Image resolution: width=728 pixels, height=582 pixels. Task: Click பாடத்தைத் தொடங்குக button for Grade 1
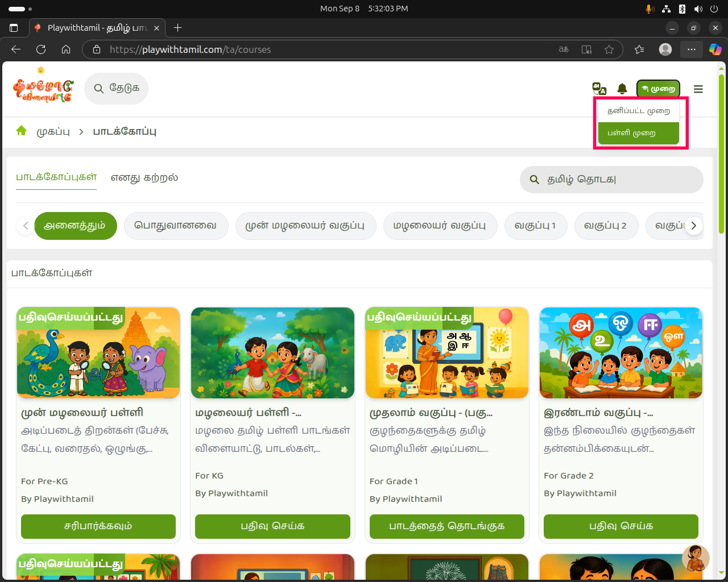[446, 526]
